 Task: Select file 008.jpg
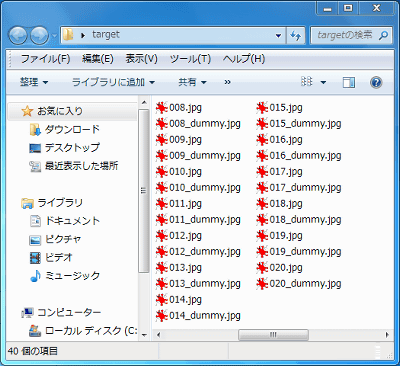tap(178, 108)
